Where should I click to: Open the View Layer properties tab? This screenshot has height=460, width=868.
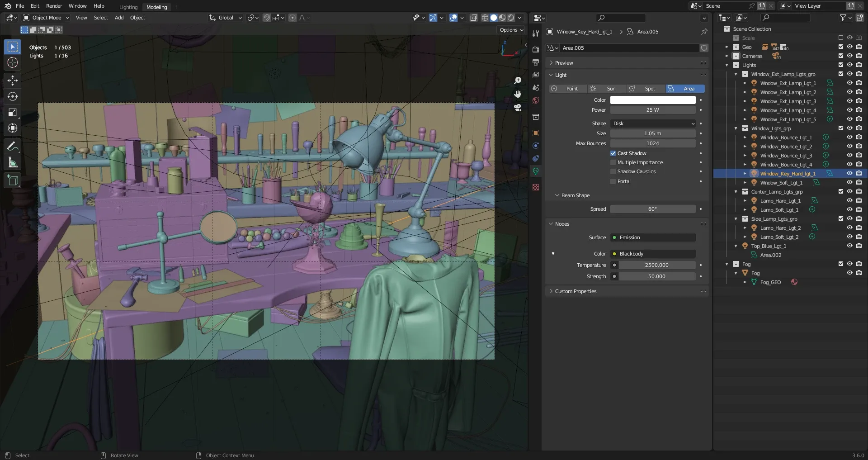point(536,75)
